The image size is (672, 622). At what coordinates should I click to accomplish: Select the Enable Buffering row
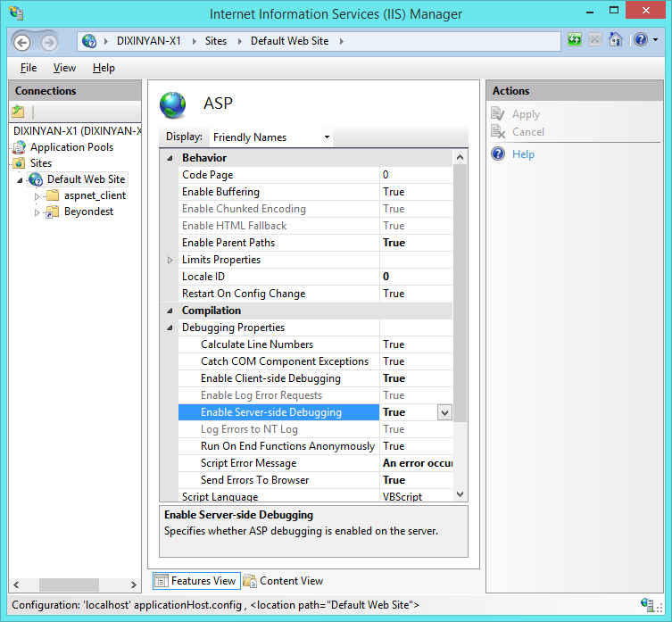[x=315, y=192]
